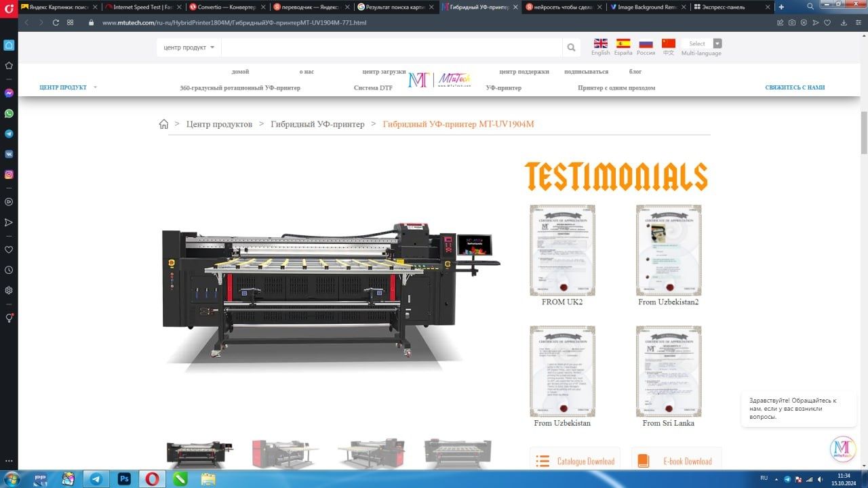
Task: Open 'блог' menu item
Action: tap(635, 71)
